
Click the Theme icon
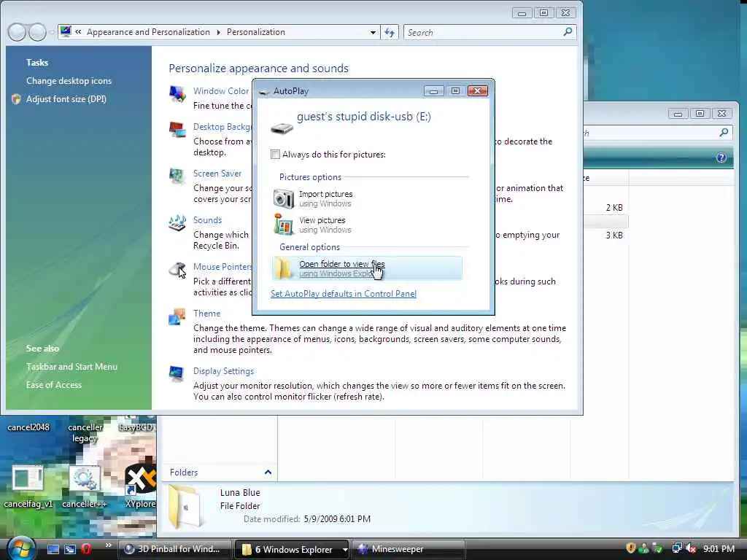(x=177, y=316)
